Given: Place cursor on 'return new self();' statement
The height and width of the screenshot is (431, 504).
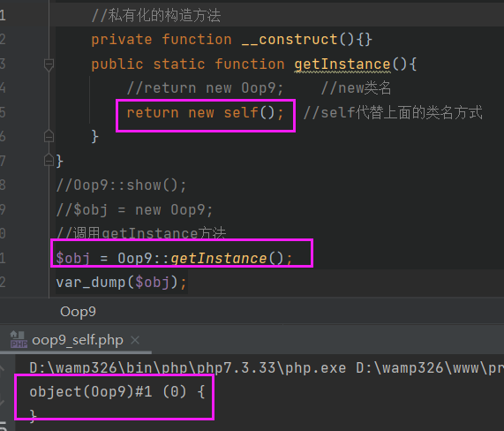Looking at the screenshot, I should tap(205, 113).
